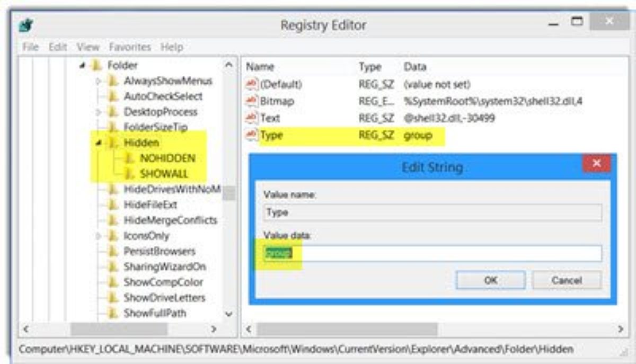This screenshot has width=636, height=364.
Task: Click the ShowFullPath folder icon
Action: point(112,314)
